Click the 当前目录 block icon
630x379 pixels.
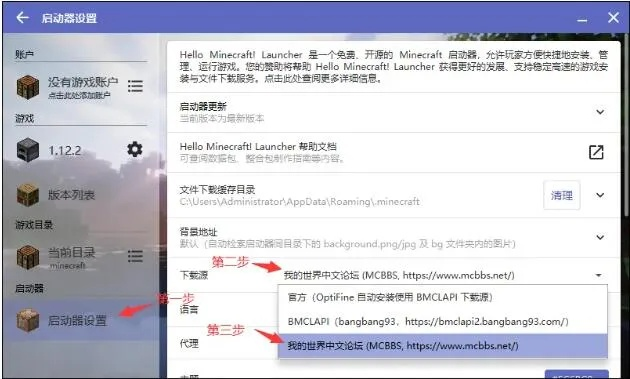28,257
